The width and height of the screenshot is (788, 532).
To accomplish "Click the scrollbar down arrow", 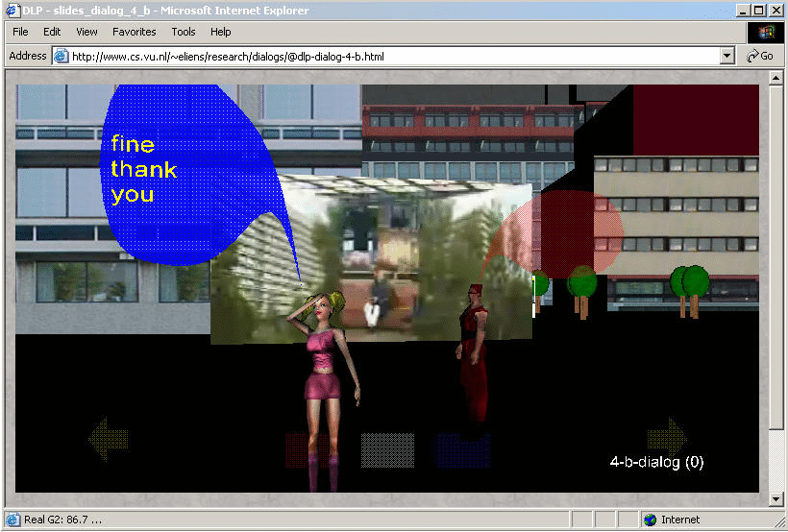I will pos(776,499).
